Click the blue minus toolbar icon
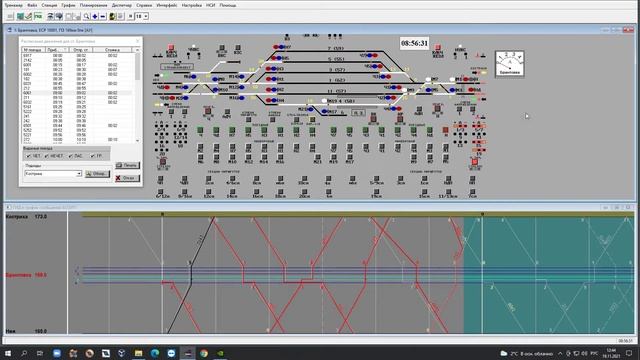640x360 pixels. point(103,16)
